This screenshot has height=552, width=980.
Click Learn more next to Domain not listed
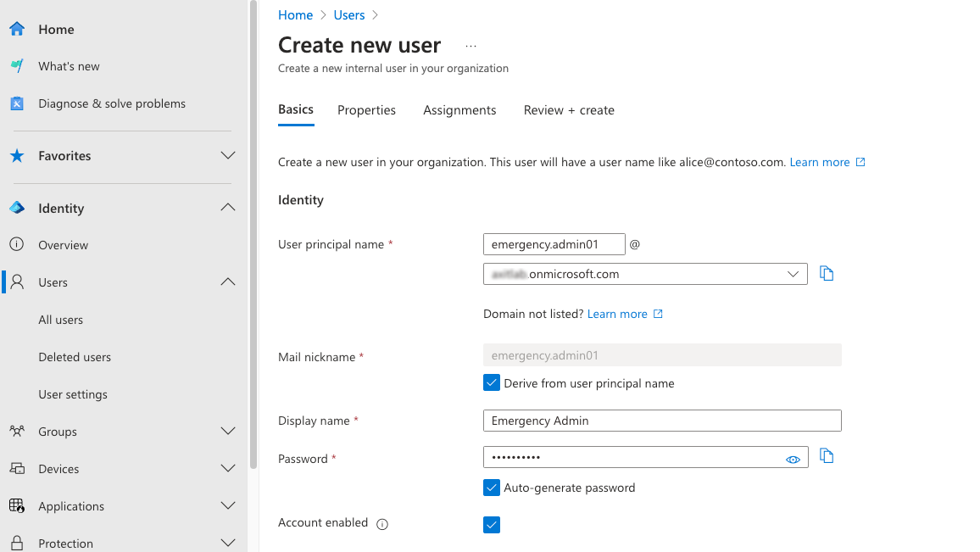click(x=617, y=314)
